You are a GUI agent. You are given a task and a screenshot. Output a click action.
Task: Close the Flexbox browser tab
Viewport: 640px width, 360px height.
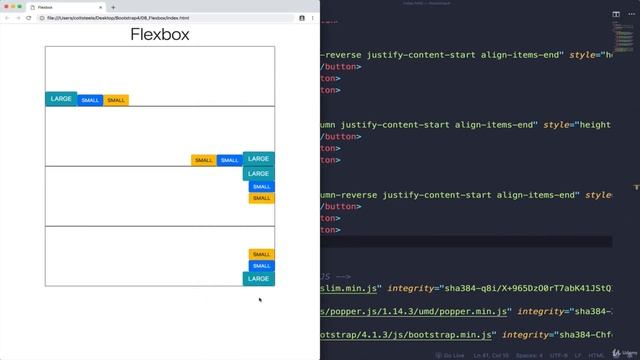point(100,7)
